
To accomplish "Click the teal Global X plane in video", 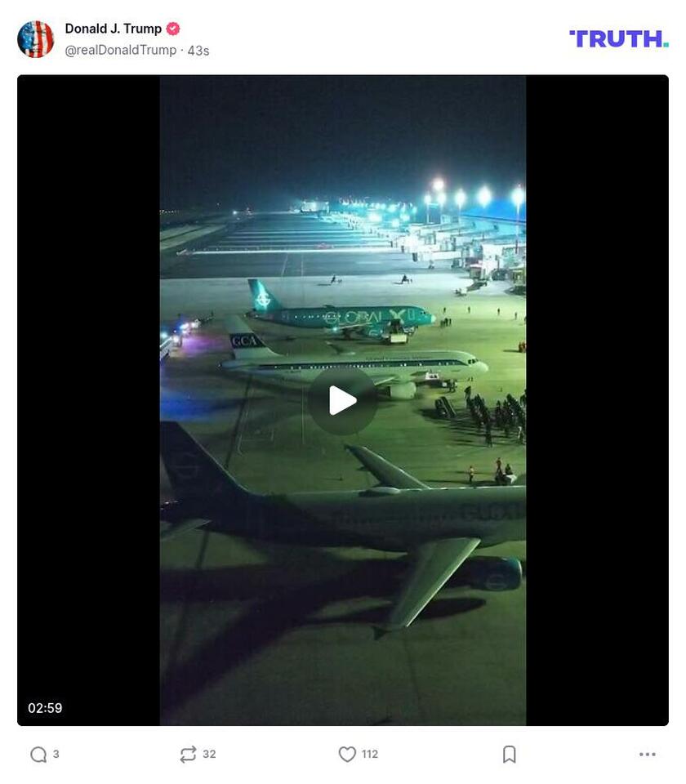I will tap(341, 313).
